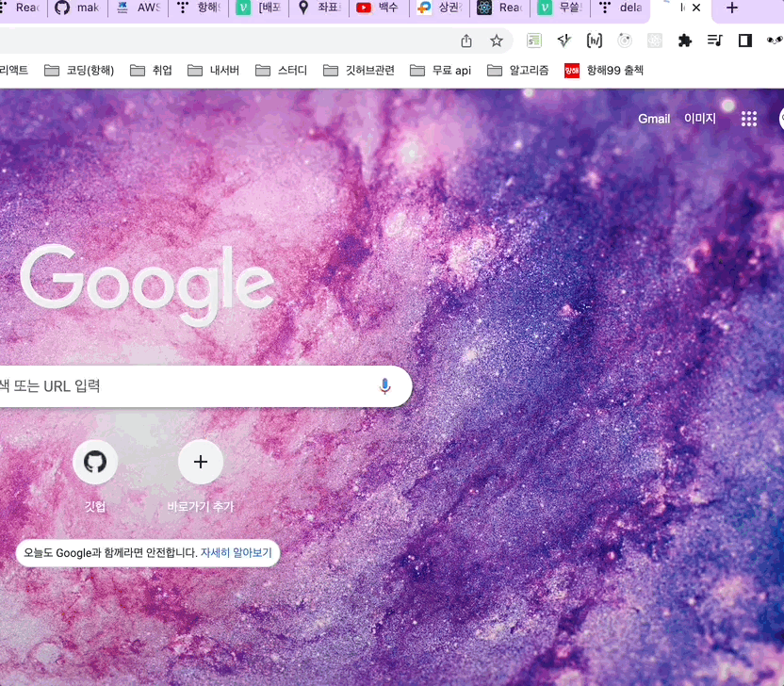Open the green sheet extension icon
784x686 pixels.
(534, 41)
